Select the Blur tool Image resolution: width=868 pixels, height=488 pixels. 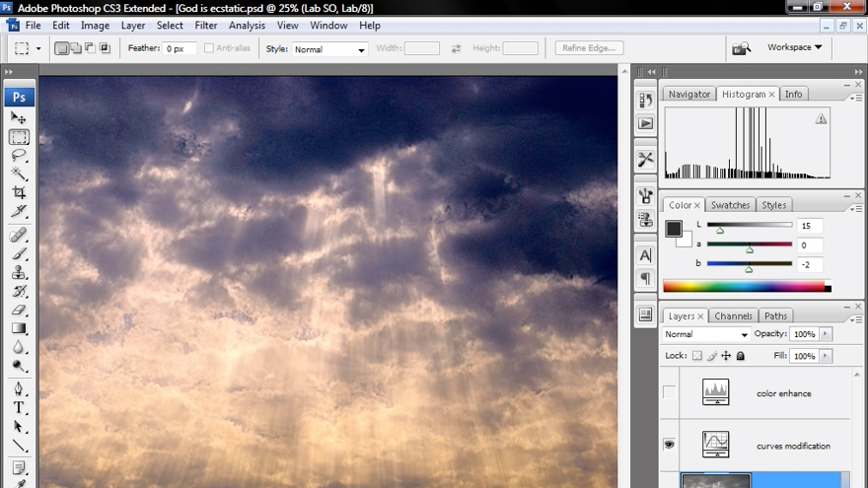[19, 347]
